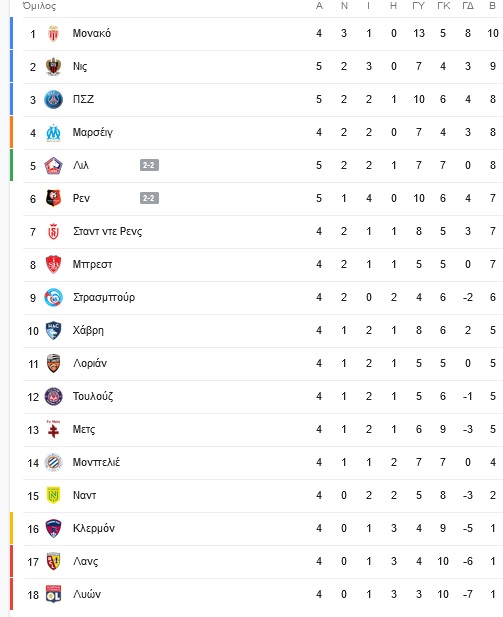Open the Μονακό team link
The height and width of the screenshot is (617, 503).
tap(92, 33)
